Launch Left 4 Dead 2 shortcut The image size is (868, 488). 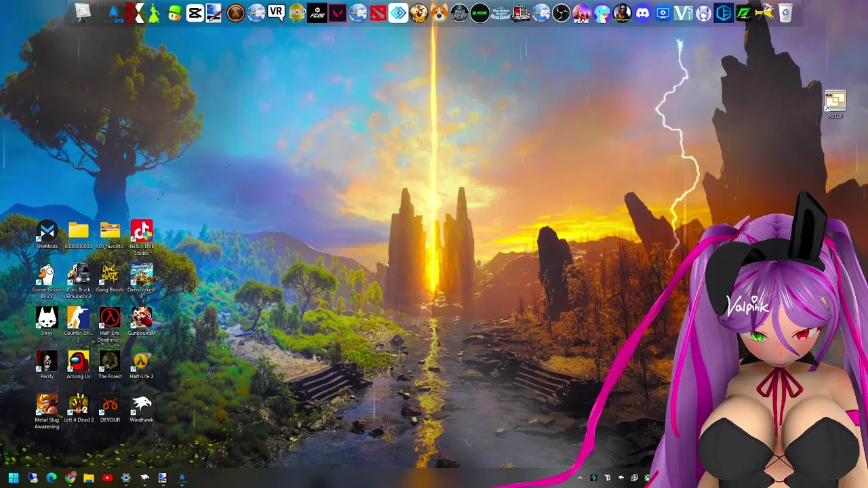click(79, 408)
